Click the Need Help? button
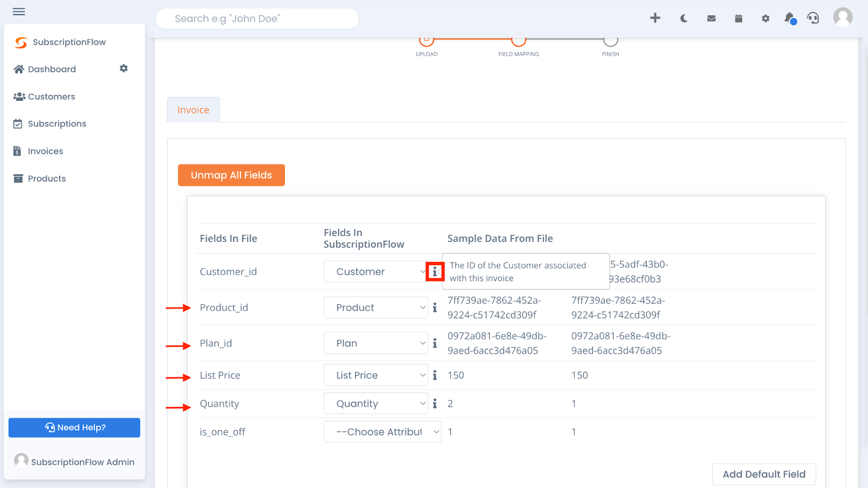Viewport: 868px width, 488px height. 74,427
